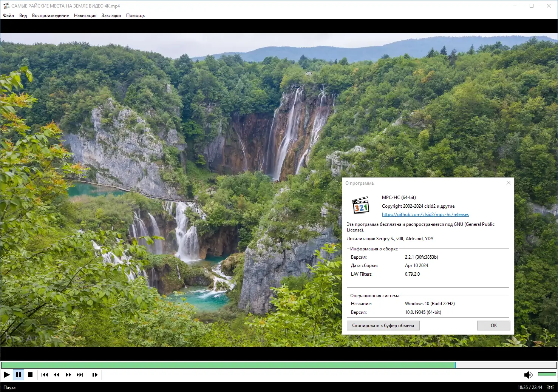The width and height of the screenshot is (558, 392).
Task: Mute audio using the speaker icon
Action: click(x=528, y=375)
